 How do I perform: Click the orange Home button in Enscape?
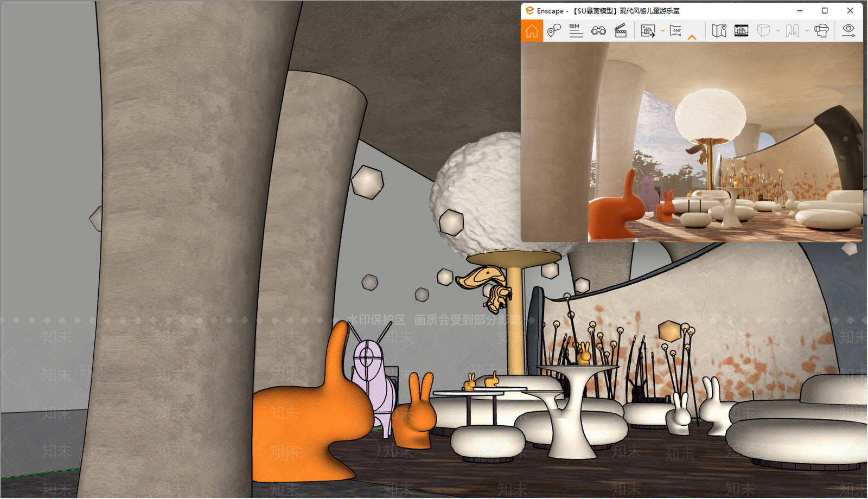click(532, 31)
